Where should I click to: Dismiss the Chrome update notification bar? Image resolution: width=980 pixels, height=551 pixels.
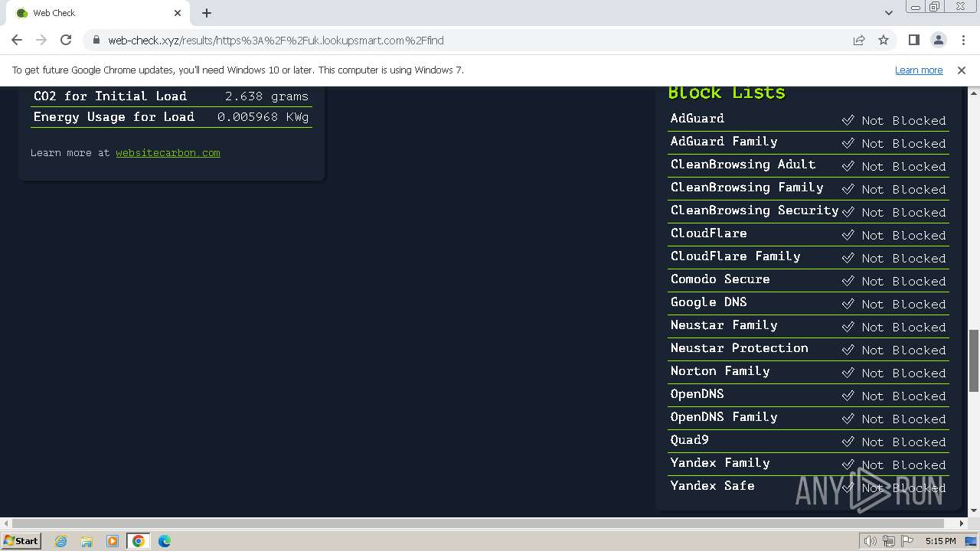962,70
